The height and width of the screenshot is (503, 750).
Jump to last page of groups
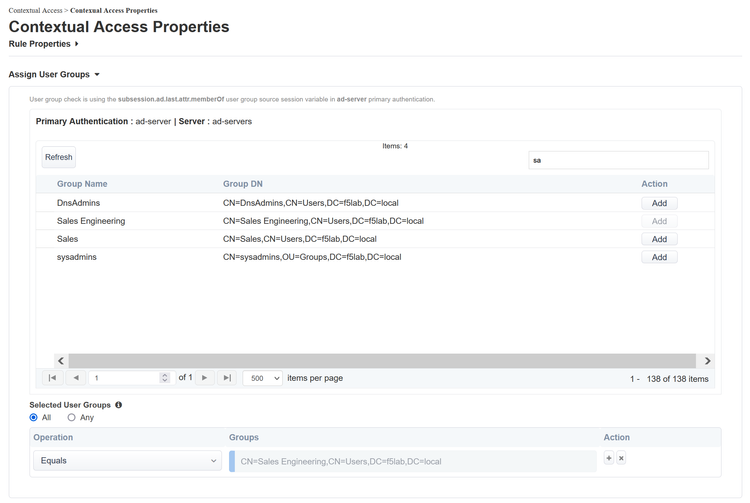coord(227,378)
